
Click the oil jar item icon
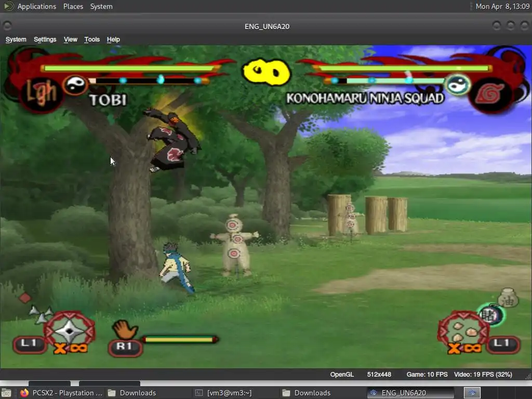click(x=508, y=298)
